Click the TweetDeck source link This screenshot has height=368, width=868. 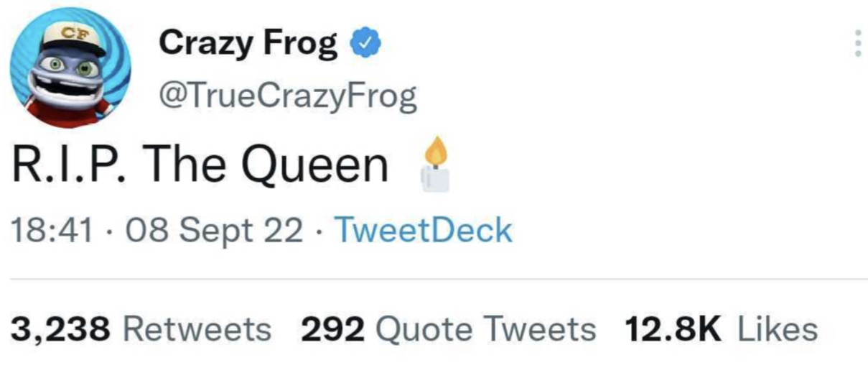424,231
